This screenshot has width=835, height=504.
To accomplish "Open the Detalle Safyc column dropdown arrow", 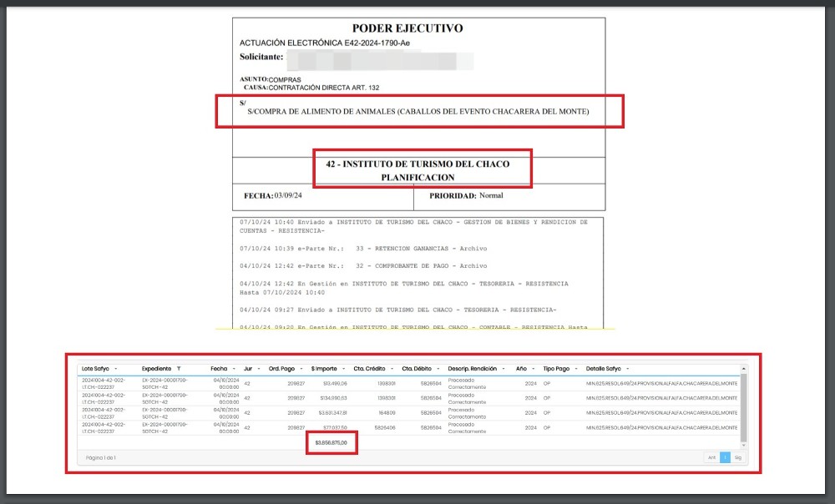I will click(x=628, y=368).
